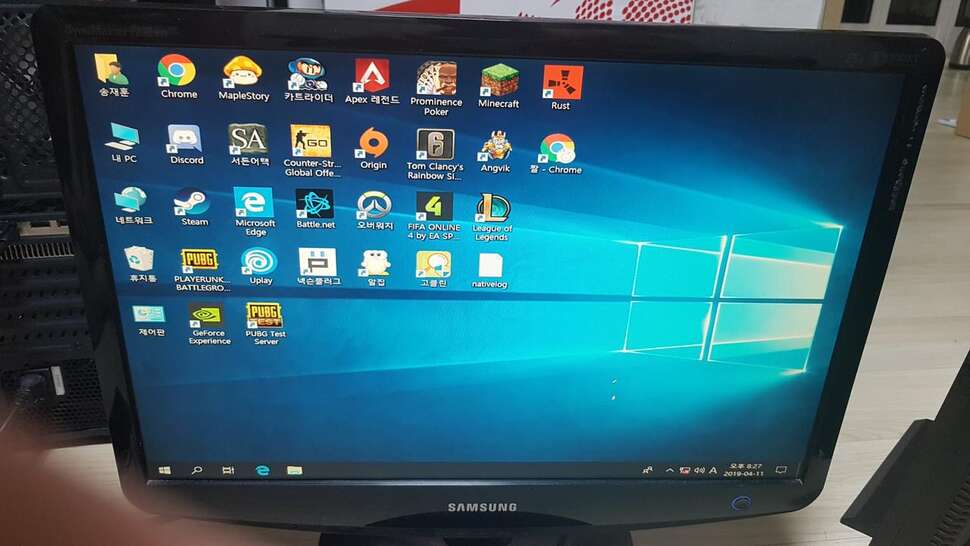This screenshot has width=970, height=546.
Task: Select the nativelog file icon
Action: [x=490, y=271]
